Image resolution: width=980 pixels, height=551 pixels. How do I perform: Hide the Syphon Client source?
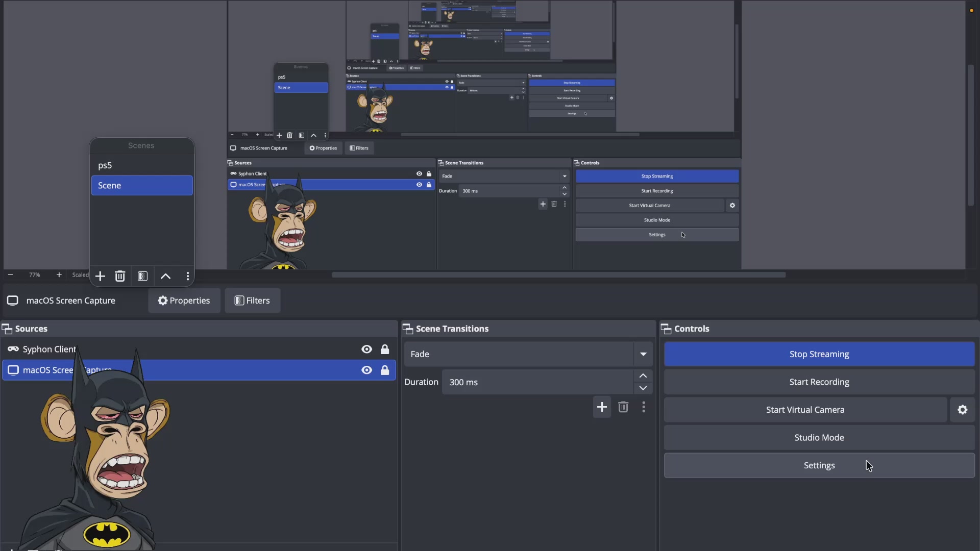click(x=366, y=349)
